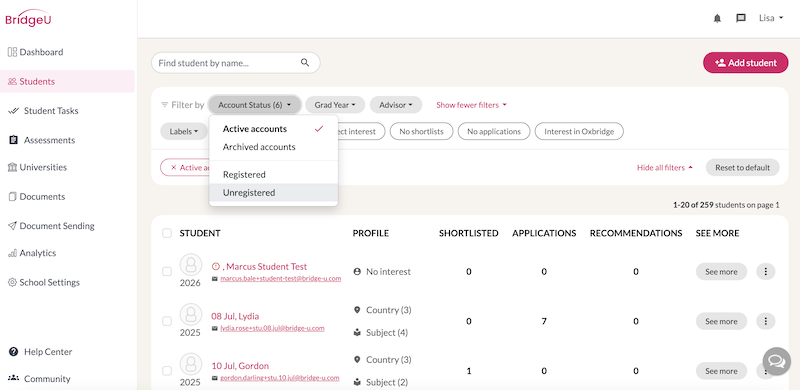Click See more for 08 Jul, Lydia

pos(721,321)
